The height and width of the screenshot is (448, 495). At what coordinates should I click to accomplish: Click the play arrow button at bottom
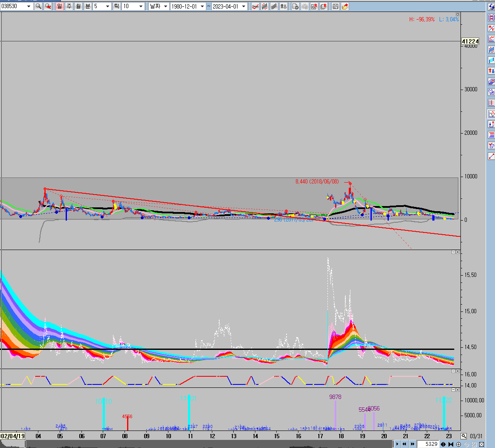tap(397, 444)
